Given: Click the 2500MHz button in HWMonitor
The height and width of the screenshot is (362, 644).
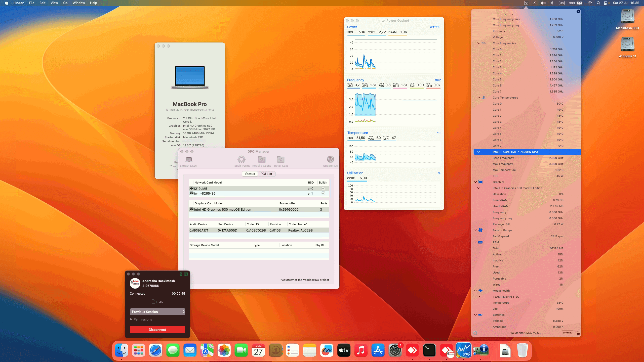Looking at the screenshot, I should click(x=567, y=333).
